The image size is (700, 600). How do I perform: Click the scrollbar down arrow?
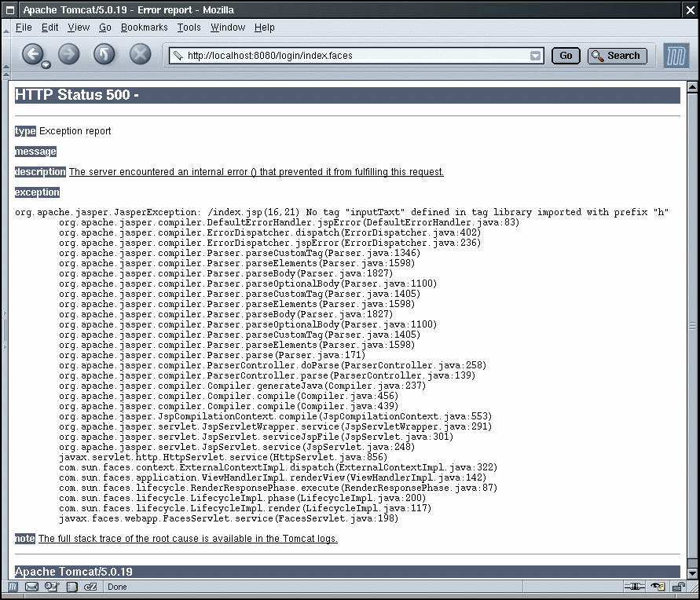[x=692, y=573]
